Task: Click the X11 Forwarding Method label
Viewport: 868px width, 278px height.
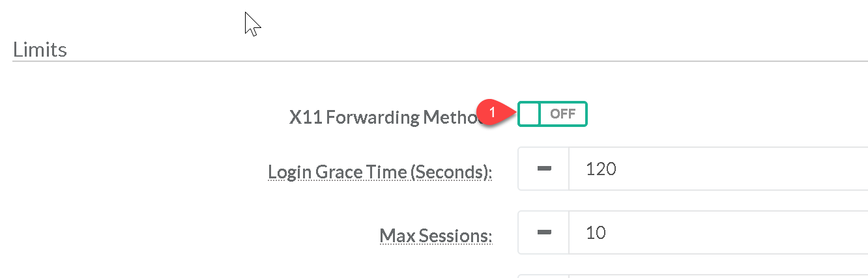Action: point(384,117)
